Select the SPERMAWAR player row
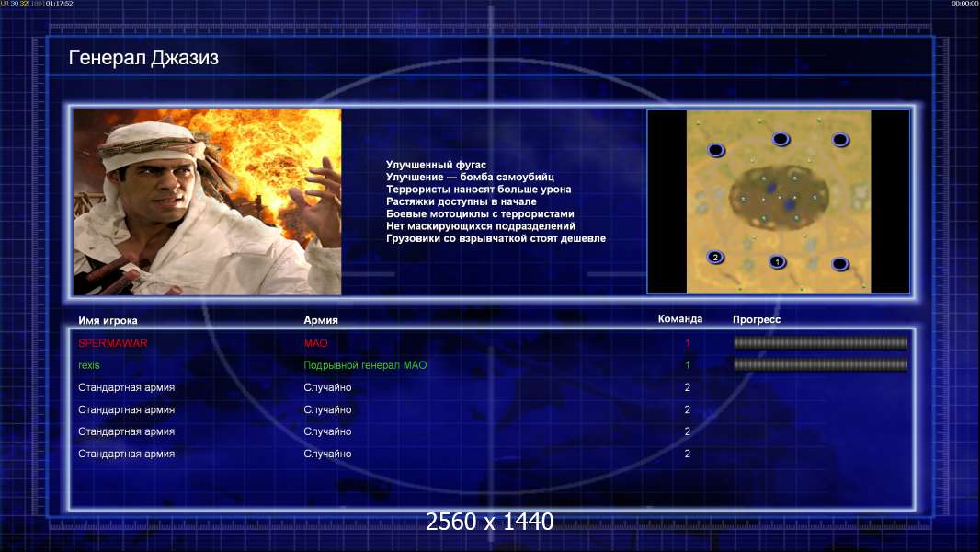980x552 pixels. pos(492,342)
